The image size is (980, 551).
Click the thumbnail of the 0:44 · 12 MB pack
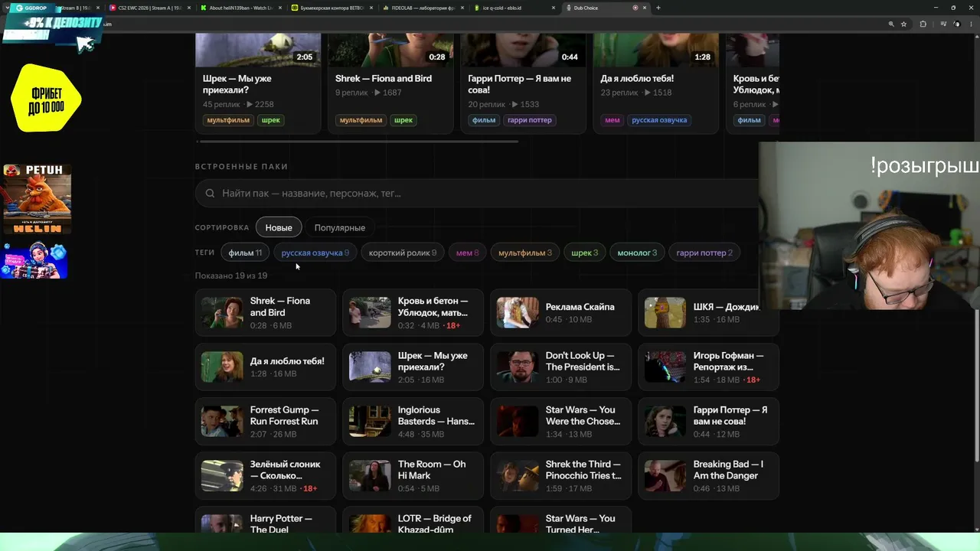coord(665,421)
